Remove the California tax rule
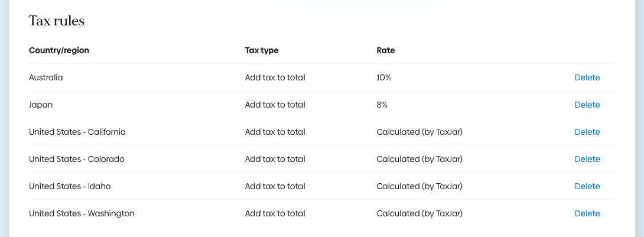Image resolution: width=644 pixels, height=237 pixels. click(x=587, y=132)
